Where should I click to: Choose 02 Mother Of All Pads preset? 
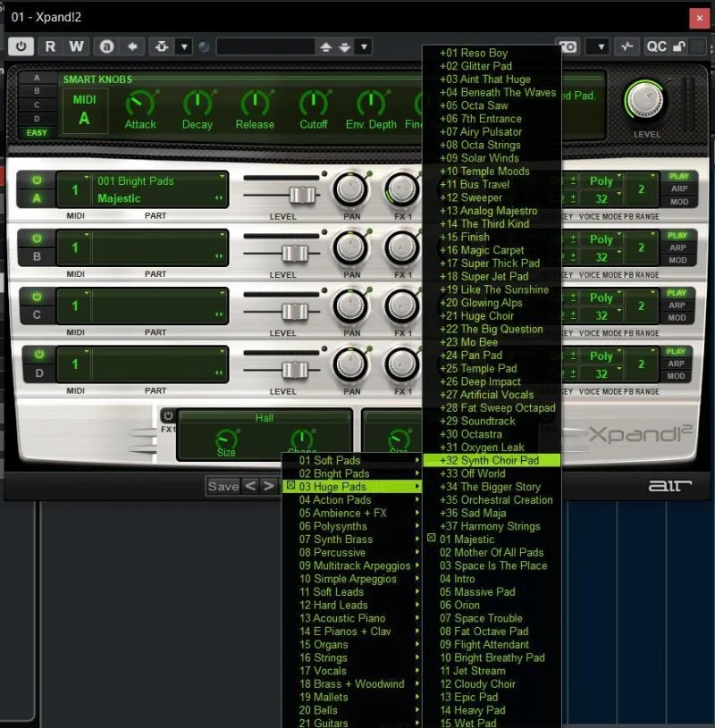(492, 553)
